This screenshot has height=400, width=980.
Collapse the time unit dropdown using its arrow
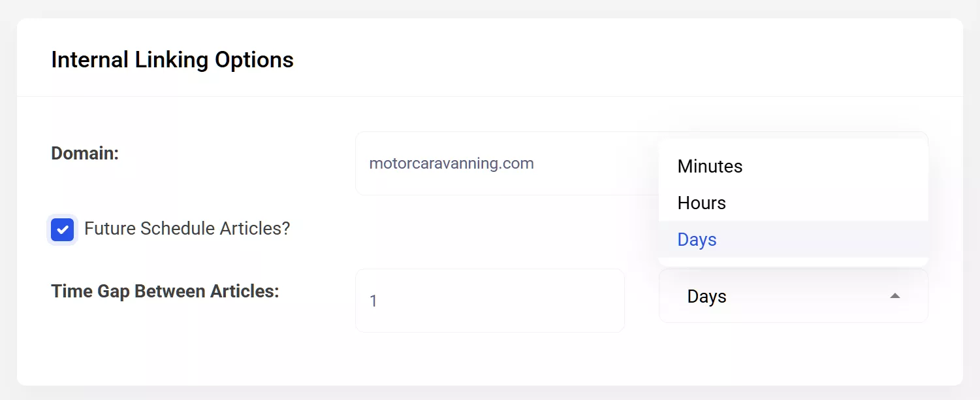point(895,296)
